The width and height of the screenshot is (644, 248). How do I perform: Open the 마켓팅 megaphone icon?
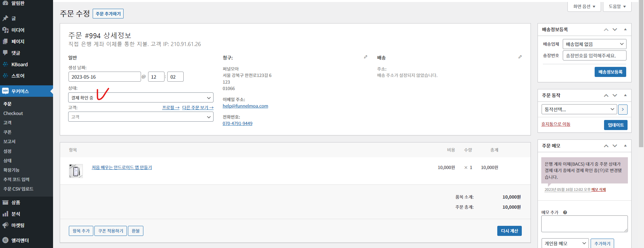[x=5, y=225]
